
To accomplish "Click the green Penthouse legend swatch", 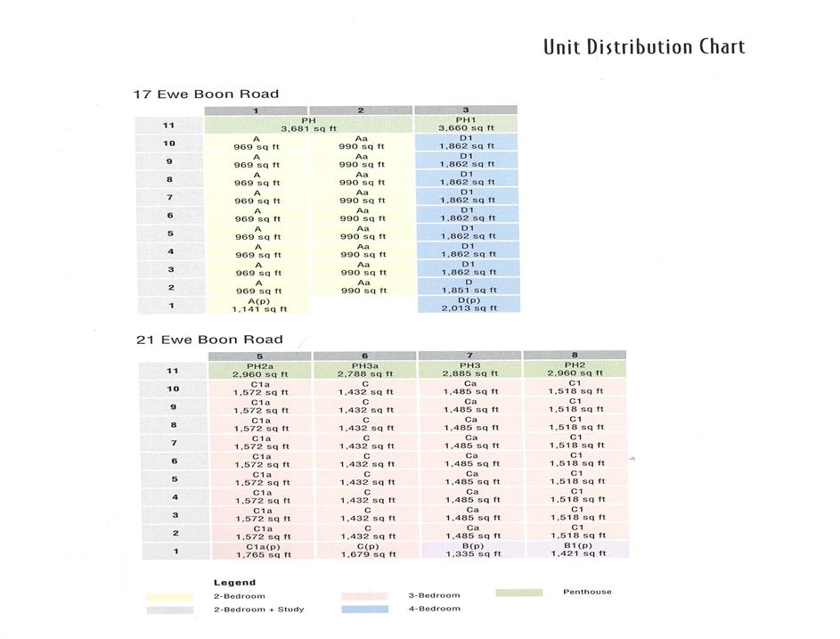I will click(518, 592).
